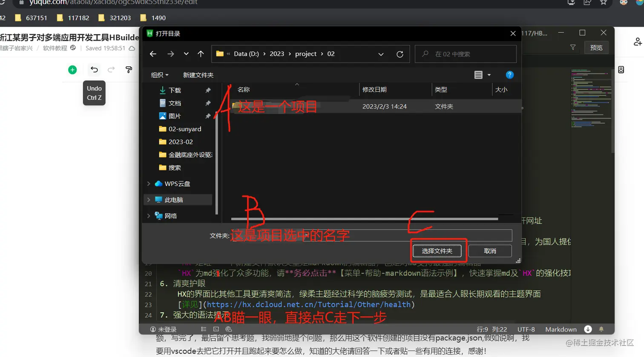This screenshot has height=357, width=644.
Task: Click the pin icon beside 文档
Action: click(x=208, y=103)
